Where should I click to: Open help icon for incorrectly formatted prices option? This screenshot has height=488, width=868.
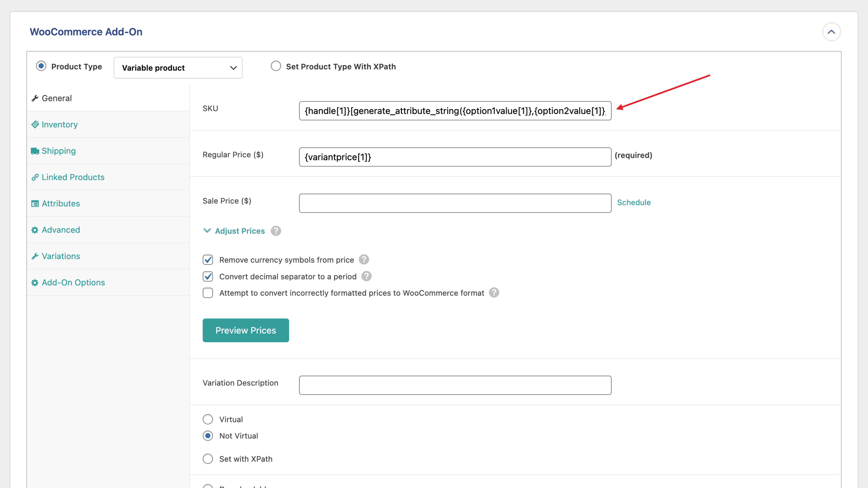coord(494,293)
